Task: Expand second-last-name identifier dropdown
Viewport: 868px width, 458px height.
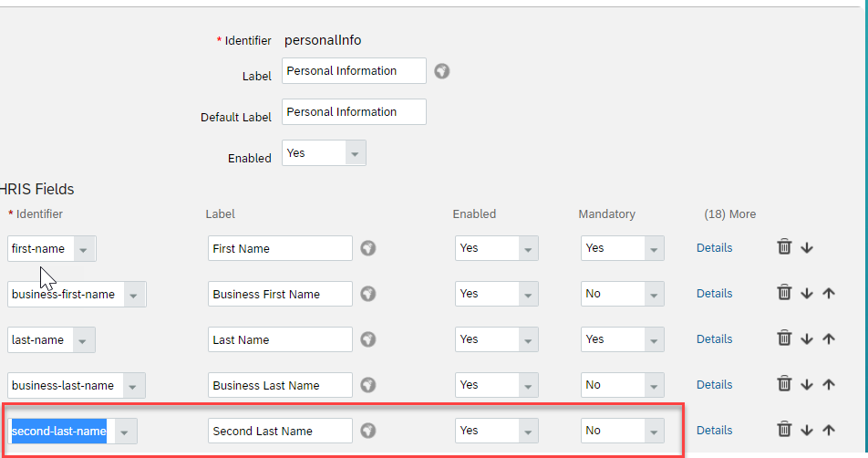Action: [125, 432]
